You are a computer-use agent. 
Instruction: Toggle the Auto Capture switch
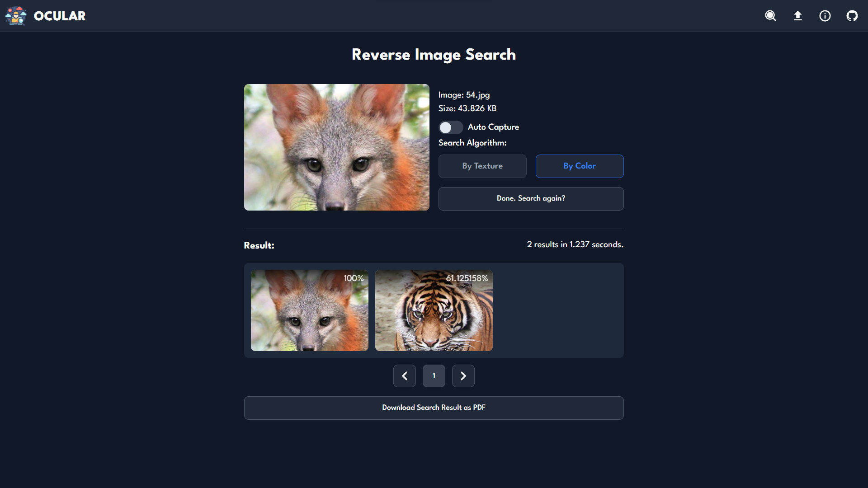450,127
